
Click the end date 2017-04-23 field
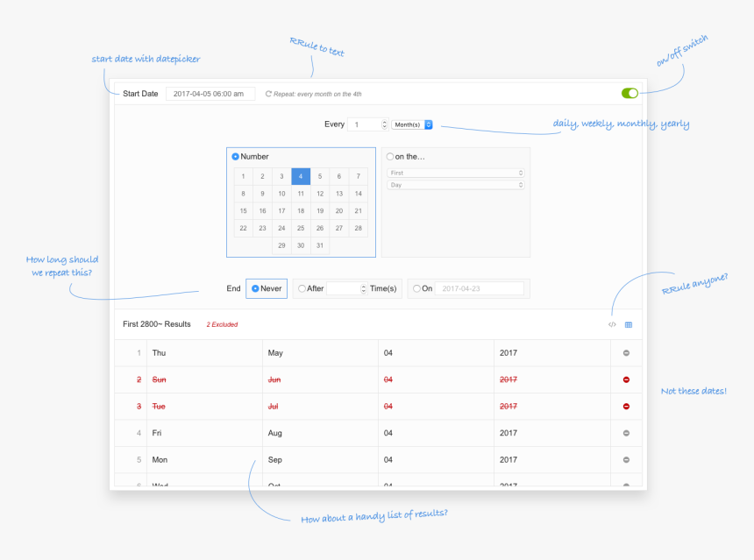(480, 288)
